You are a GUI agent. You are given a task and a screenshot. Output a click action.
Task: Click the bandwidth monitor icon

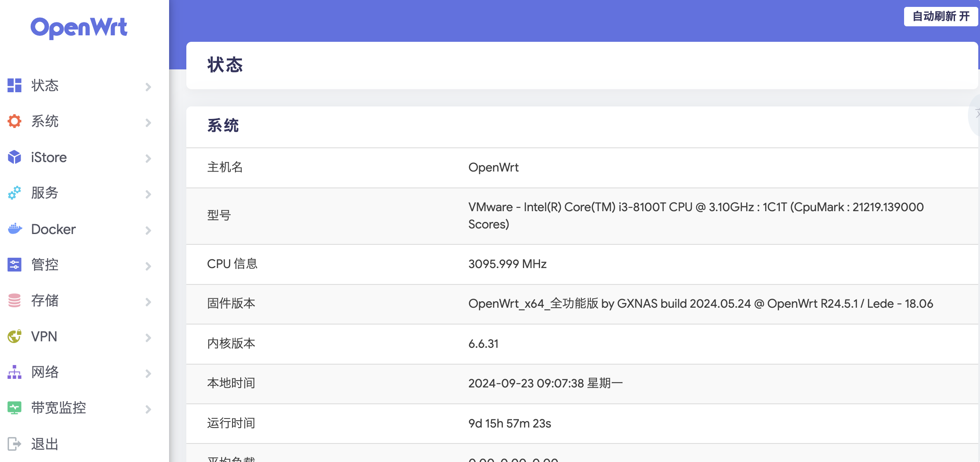tap(14, 408)
